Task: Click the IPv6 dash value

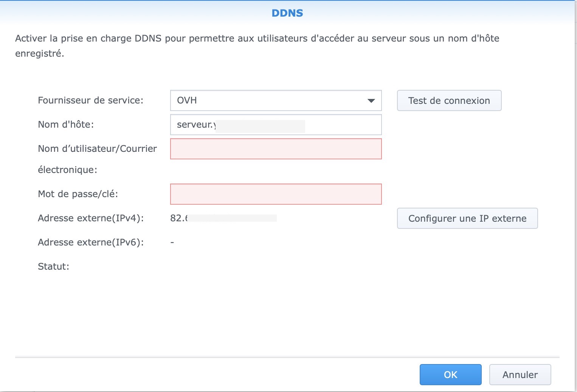Action: pos(172,242)
